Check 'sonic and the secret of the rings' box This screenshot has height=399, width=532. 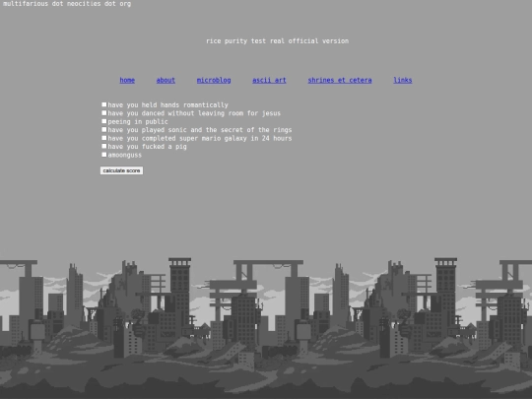coord(104,130)
